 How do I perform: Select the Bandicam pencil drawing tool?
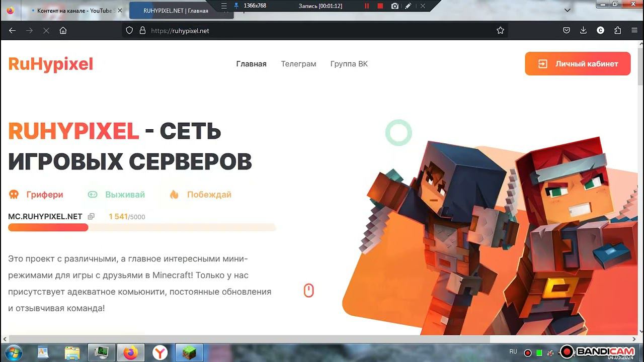pos(408,6)
